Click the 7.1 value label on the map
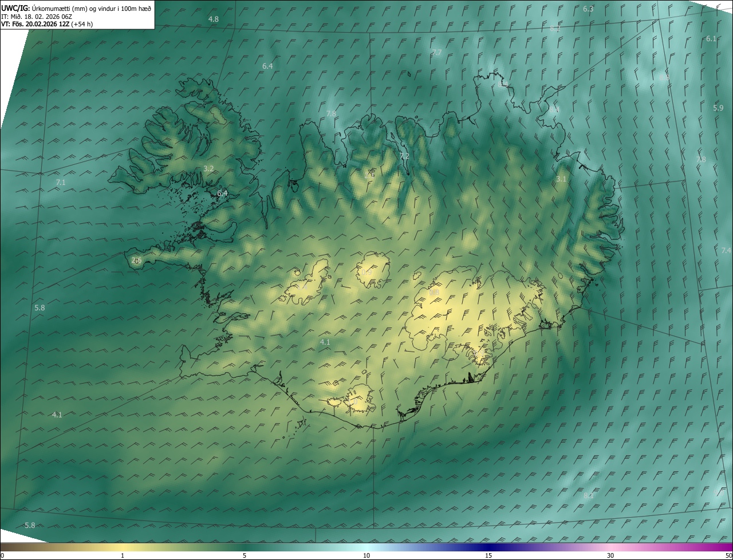The width and height of the screenshot is (733, 560). point(61,183)
